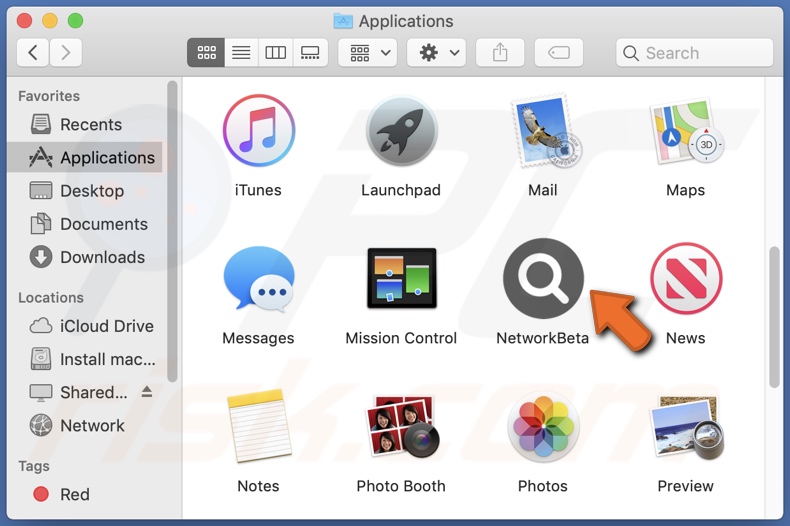Viewport: 790px width, 526px height.
Task: Click the Messages speech bubble icon
Action: tap(258, 278)
